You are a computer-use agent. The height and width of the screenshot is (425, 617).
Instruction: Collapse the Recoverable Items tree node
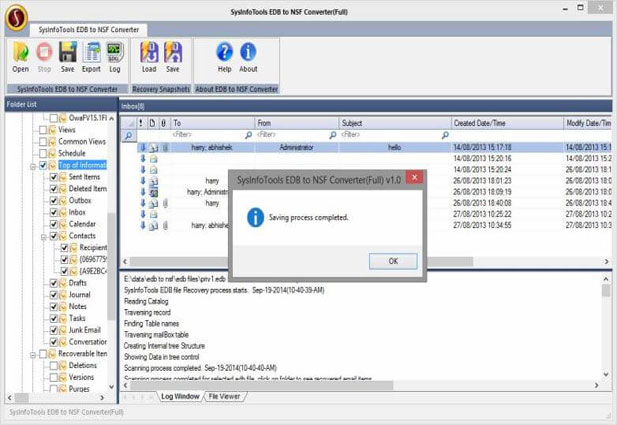click(x=33, y=355)
